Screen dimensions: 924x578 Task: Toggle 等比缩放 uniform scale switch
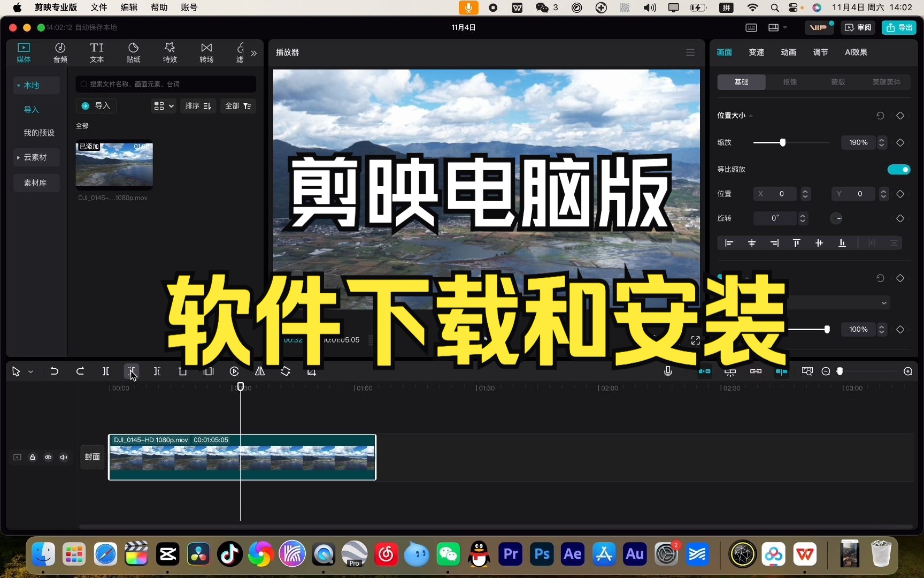(x=899, y=169)
